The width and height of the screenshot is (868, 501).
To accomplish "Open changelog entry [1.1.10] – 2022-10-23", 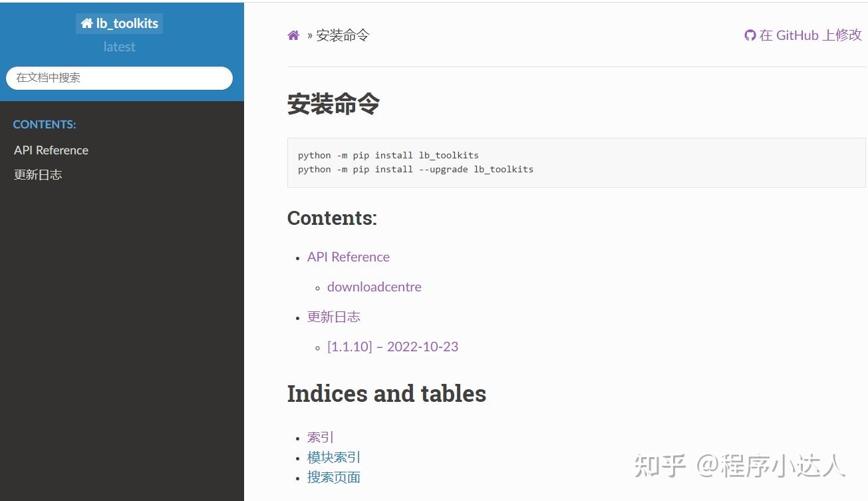I will coord(392,347).
